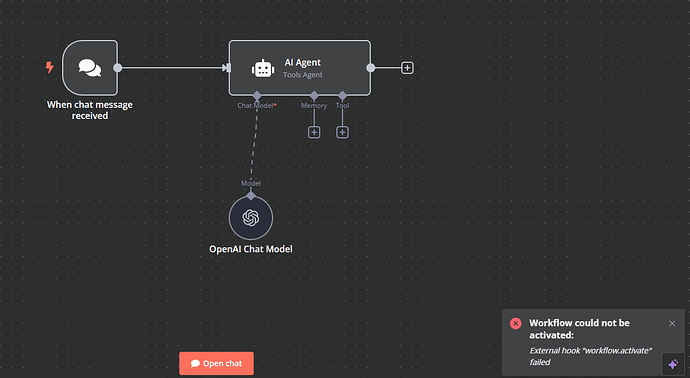690x378 pixels.
Task: Select the OpenAI Chat Model node
Action: tap(251, 218)
